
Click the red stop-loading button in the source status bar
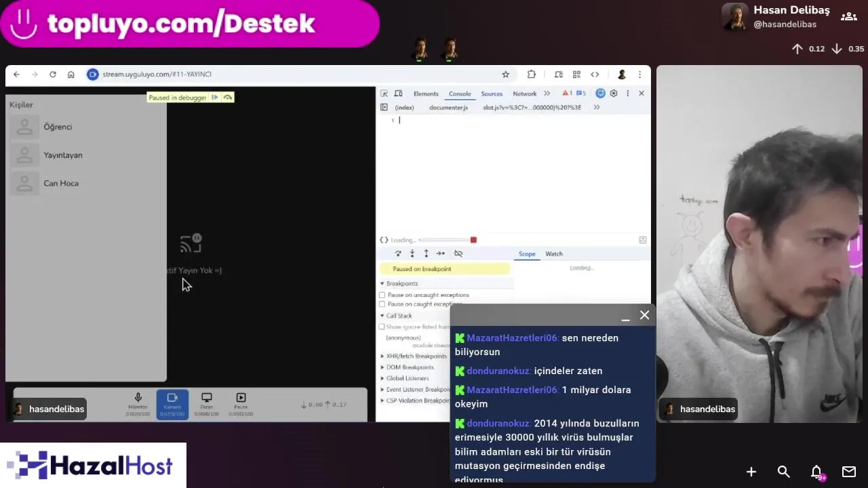pos(473,240)
